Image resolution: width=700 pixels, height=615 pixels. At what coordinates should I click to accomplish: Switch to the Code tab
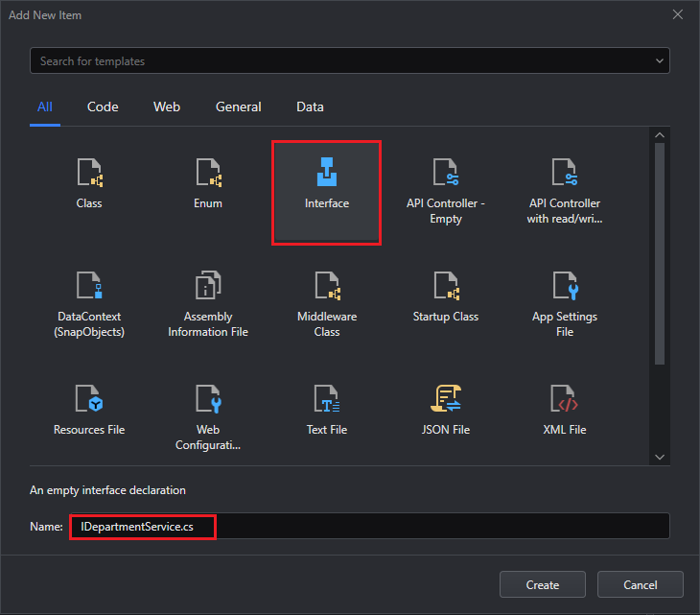[103, 107]
